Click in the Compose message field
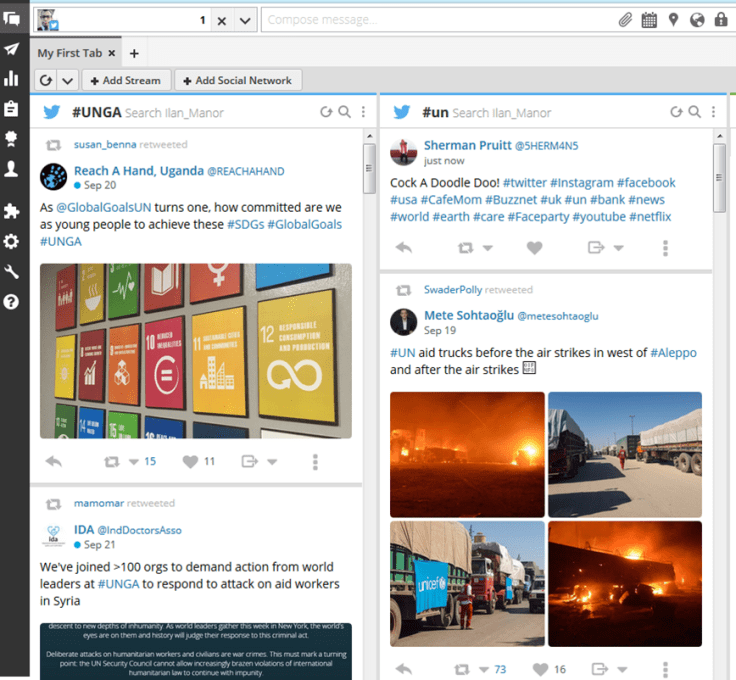This screenshot has width=736, height=680. click(435, 20)
